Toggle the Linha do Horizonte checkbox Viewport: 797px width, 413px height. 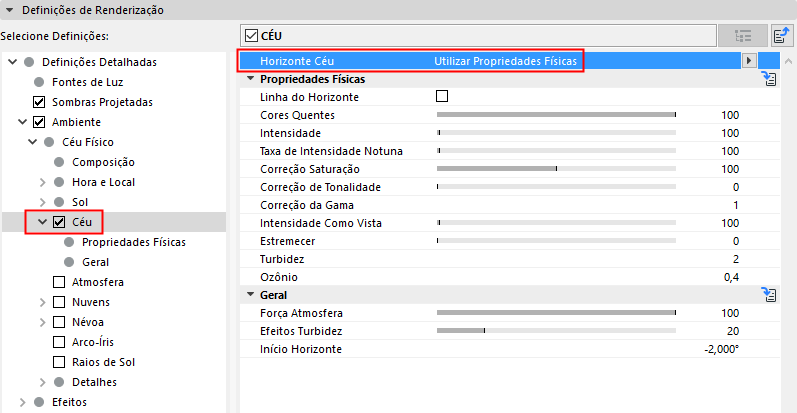pos(442,97)
